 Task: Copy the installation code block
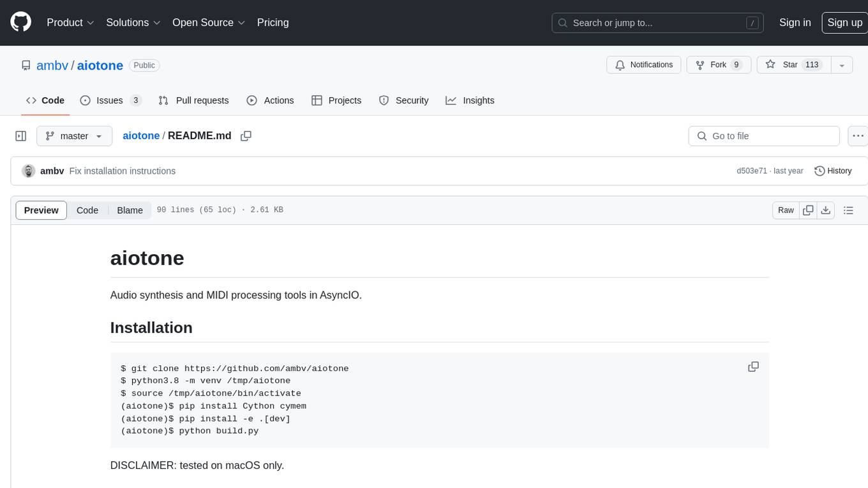[753, 367]
